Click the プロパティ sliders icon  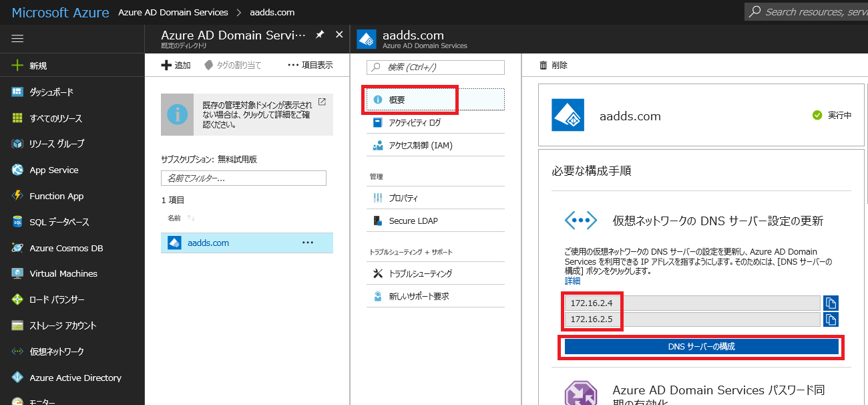[x=377, y=198]
